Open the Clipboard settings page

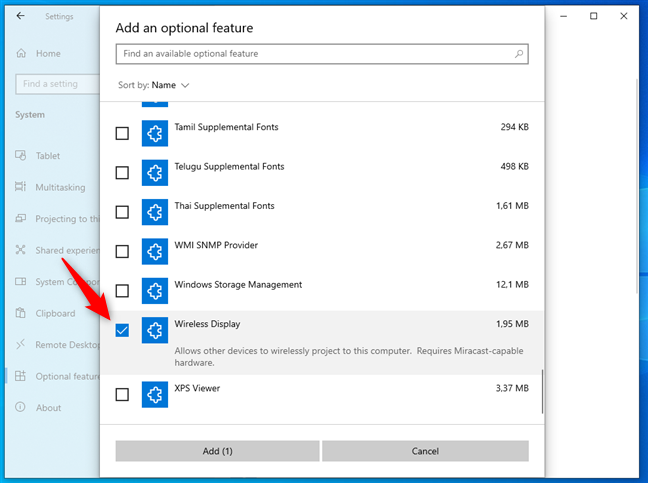coord(55,313)
